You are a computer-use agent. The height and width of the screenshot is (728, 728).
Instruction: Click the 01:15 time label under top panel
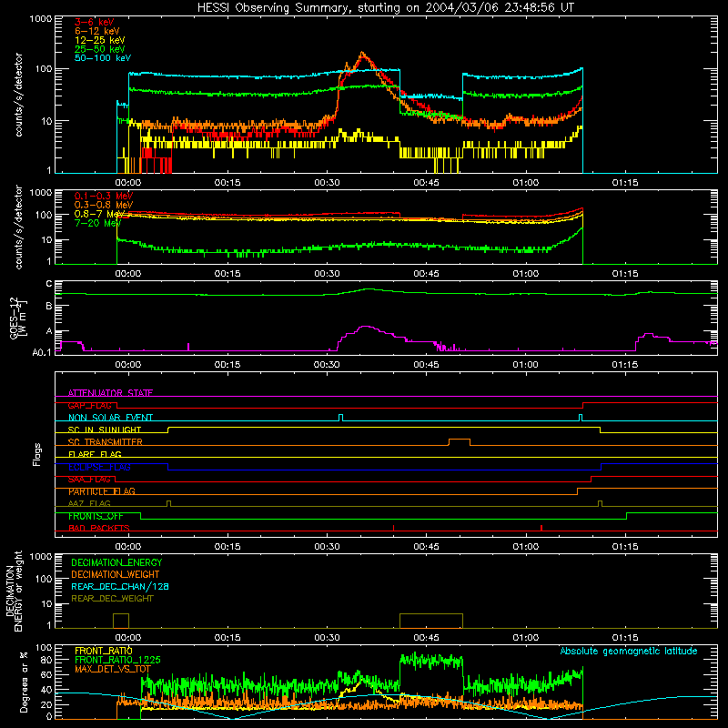[x=625, y=183]
